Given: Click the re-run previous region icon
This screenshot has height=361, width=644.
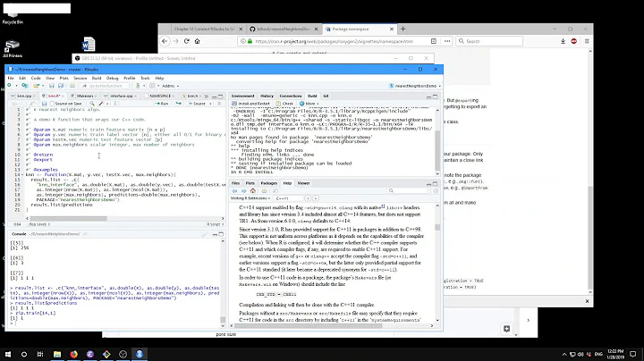Looking at the screenshot, I should (178, 104).
